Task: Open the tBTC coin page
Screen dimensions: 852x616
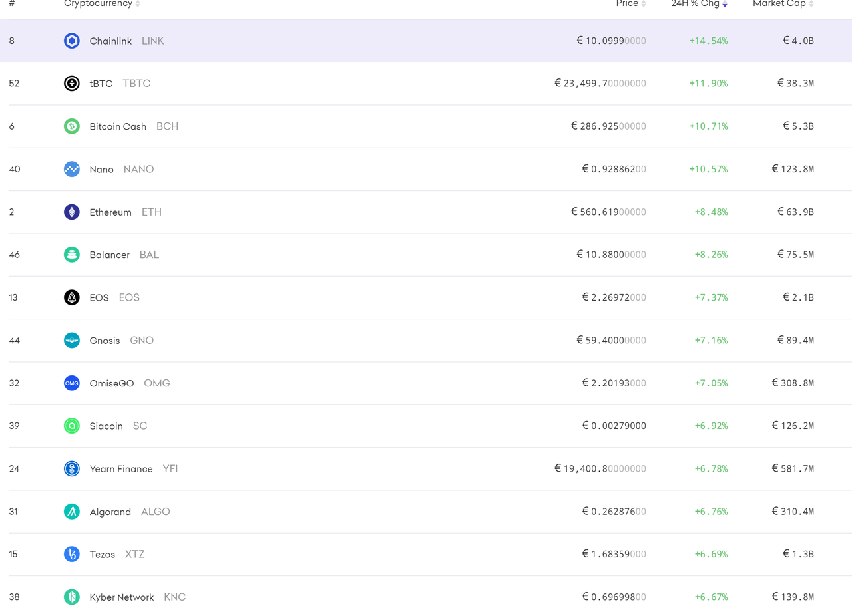Action: 101,83
